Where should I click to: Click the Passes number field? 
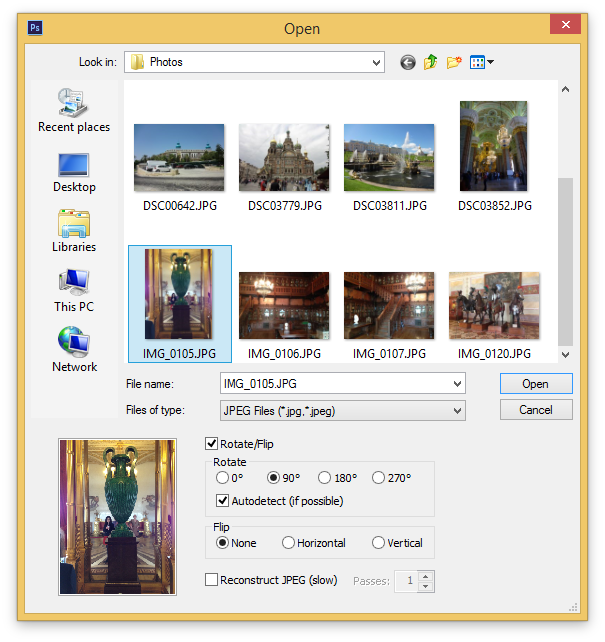[406, 581]
